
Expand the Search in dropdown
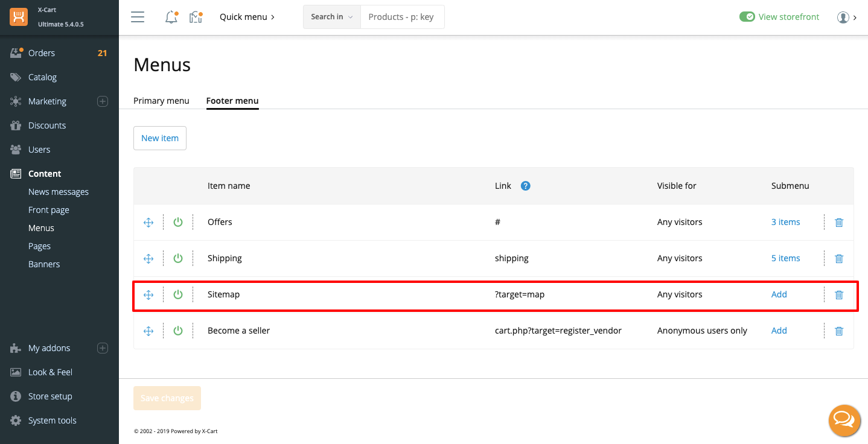[x=331, y=17]
